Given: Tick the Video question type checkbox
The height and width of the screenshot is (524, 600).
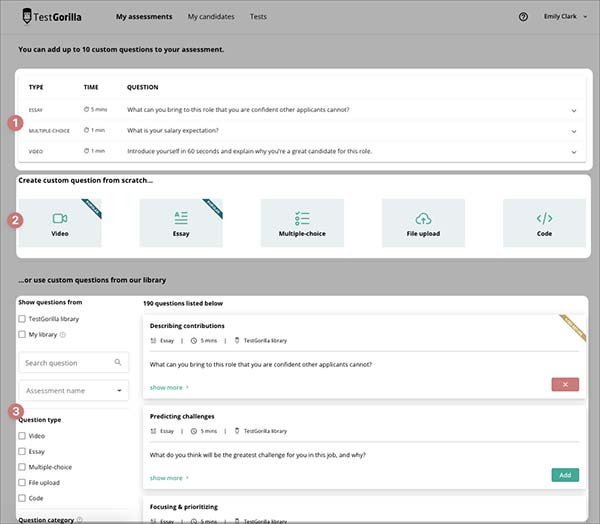Looking at the screenshot, I should (x=22, y=436).
